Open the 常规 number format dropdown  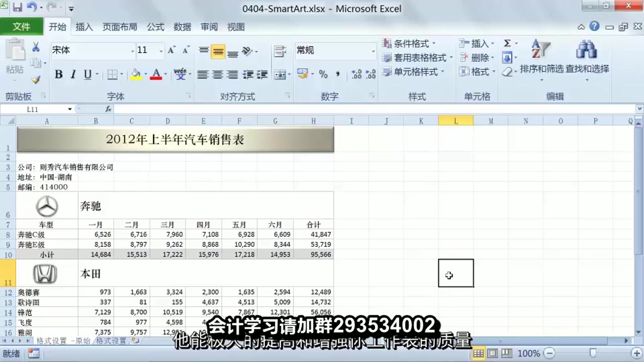point(373,50)
